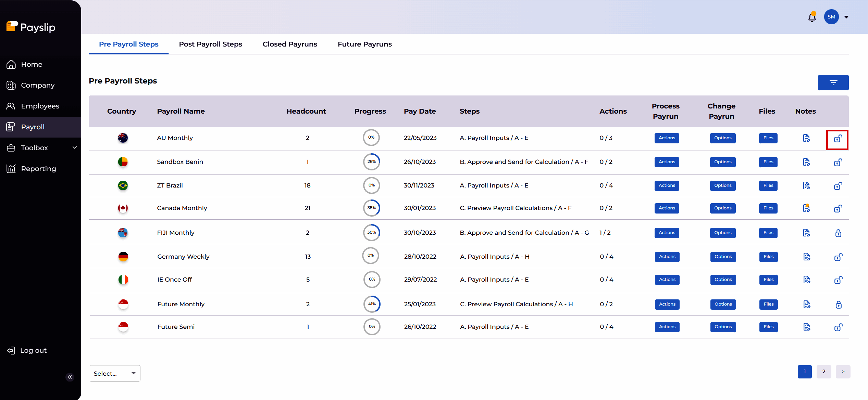This screenshot has width=868, height=400.
Task: Unlock the FIJI Monthly payrun lock
Action: coord(838,233)
